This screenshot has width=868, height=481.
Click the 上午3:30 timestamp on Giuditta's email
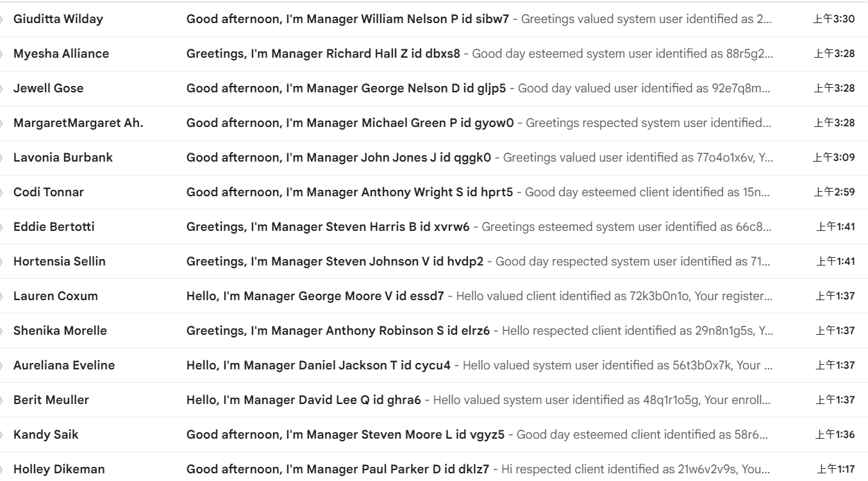point(834,19)
